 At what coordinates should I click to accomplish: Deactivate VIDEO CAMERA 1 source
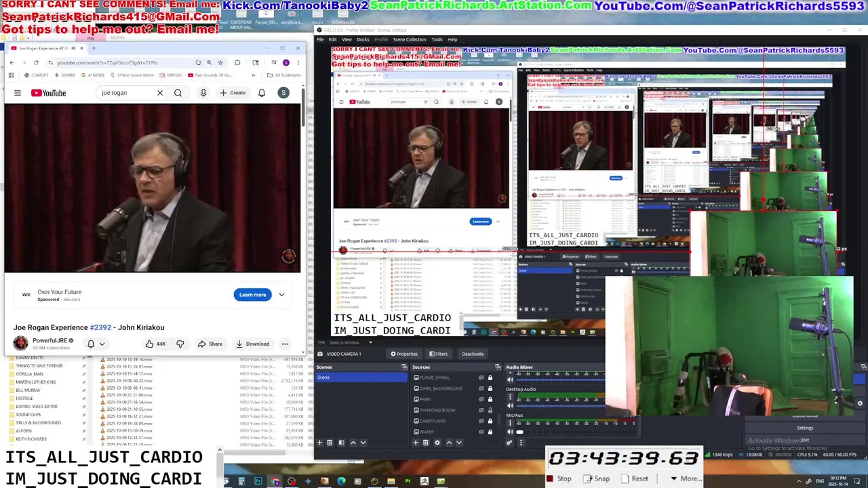point(473,354)
